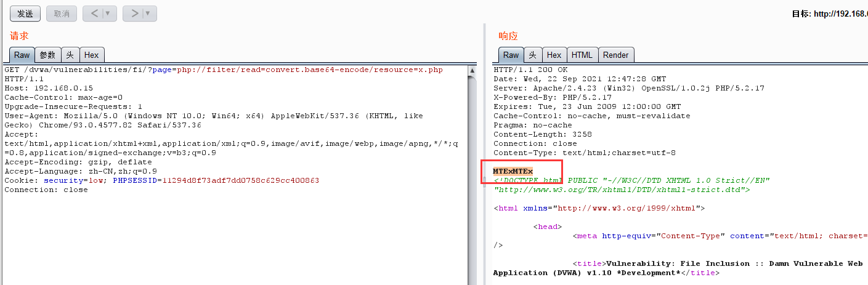Switch to the request 参数 tab
The width and height of the screenshot is (868, 285).
47,55
